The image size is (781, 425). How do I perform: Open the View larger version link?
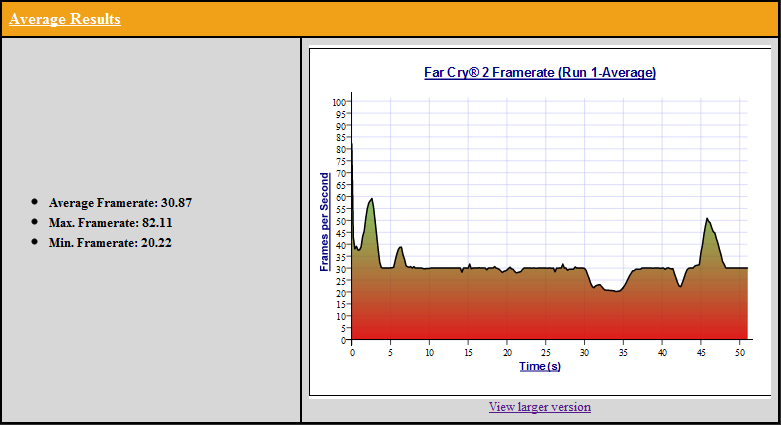(x=539, y=407)
